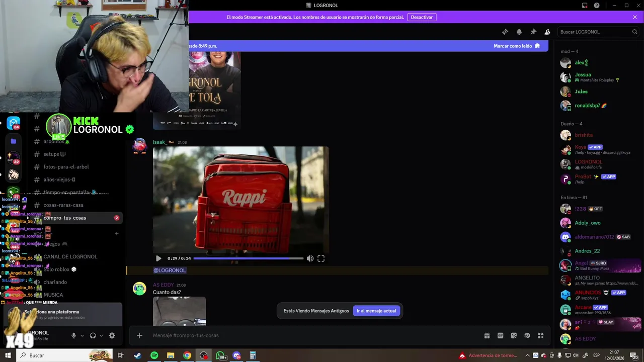644x362 pixels.
Task: Toggle microphone mute in user panel
Action: (74, 335)
